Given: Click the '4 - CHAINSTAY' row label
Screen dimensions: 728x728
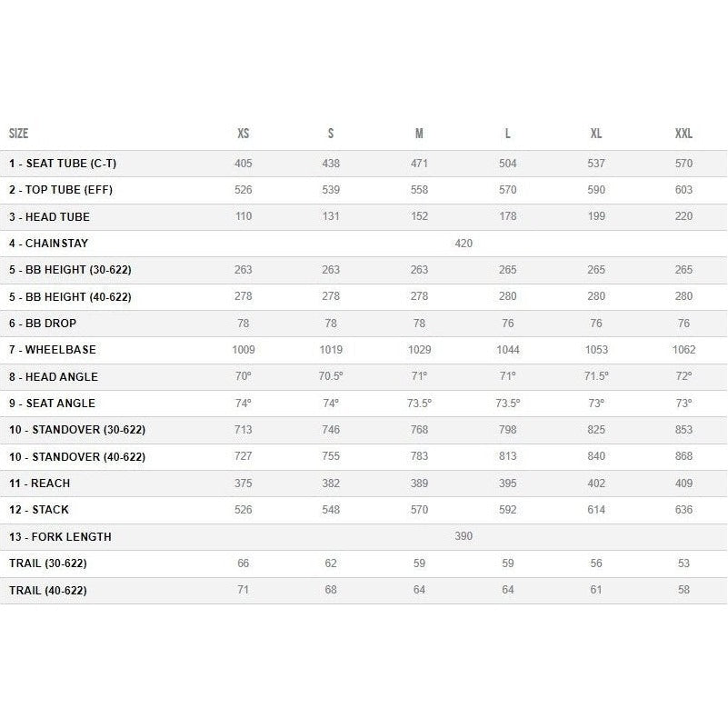Looking at the screenshot, I should pyautogui.click(x=49, y=244).
